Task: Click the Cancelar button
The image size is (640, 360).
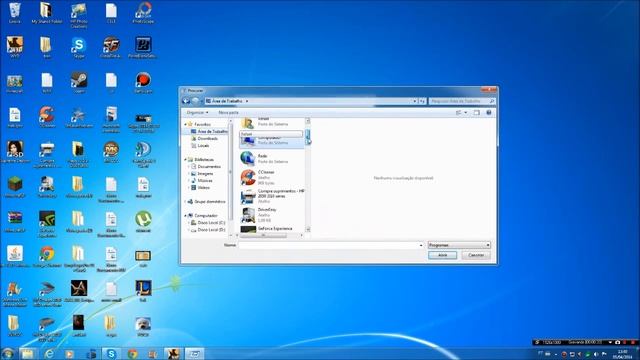Action: [476, 255]
